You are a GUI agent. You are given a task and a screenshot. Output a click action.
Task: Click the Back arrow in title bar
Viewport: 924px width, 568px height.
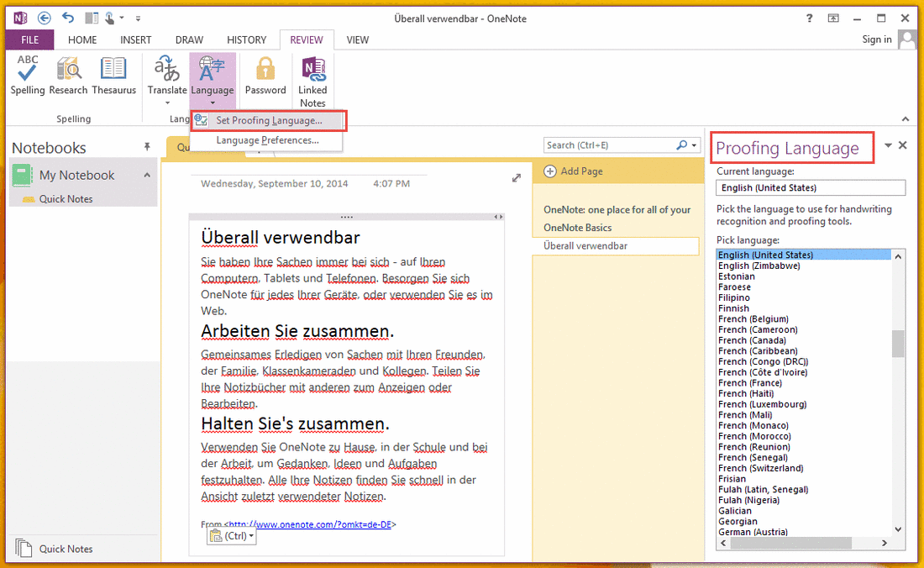point(45,18)
